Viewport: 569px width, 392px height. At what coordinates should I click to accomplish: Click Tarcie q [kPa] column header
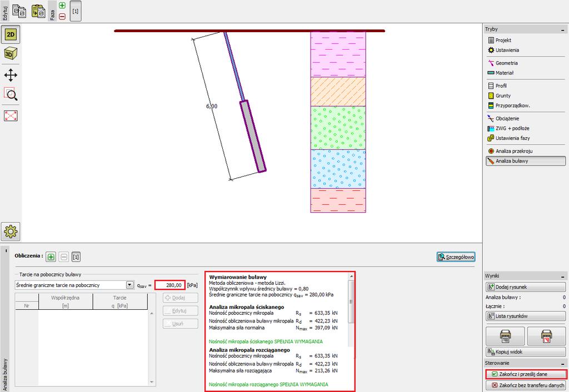click(120, 301)
